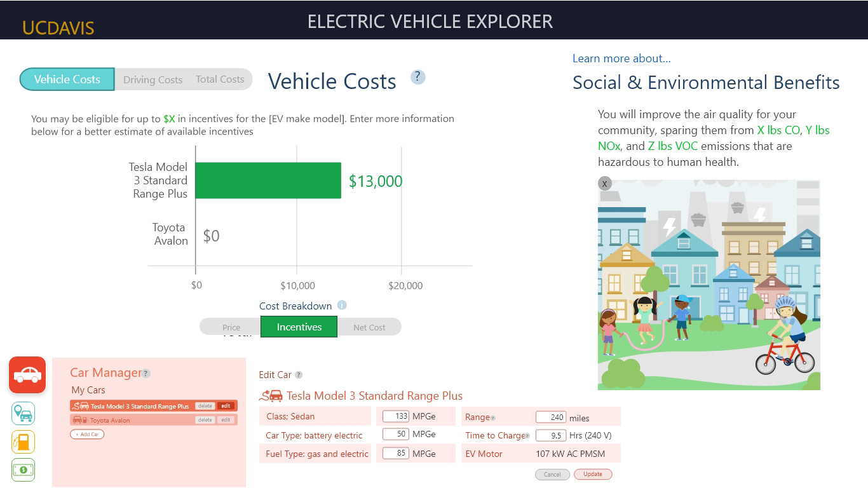
Task: Click the Electric Vehicle Explorer title
Action: coord(430,21)
